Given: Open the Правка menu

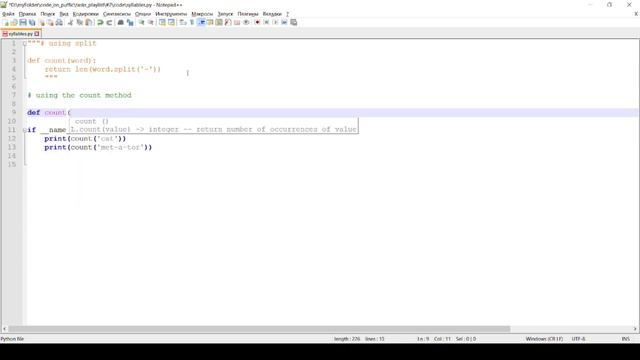Looking at the screenshot, I should point(27,14).
